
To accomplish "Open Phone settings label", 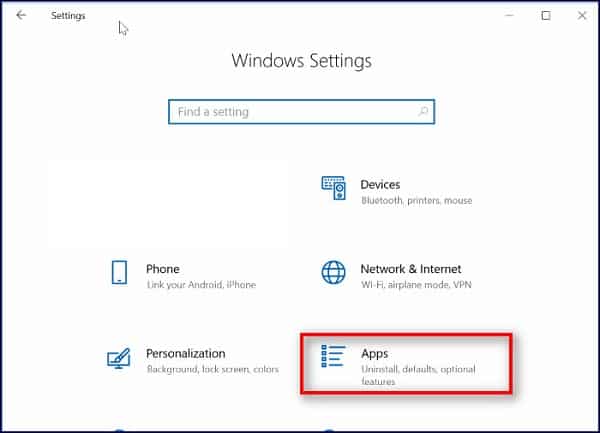I will coord(163,269).
